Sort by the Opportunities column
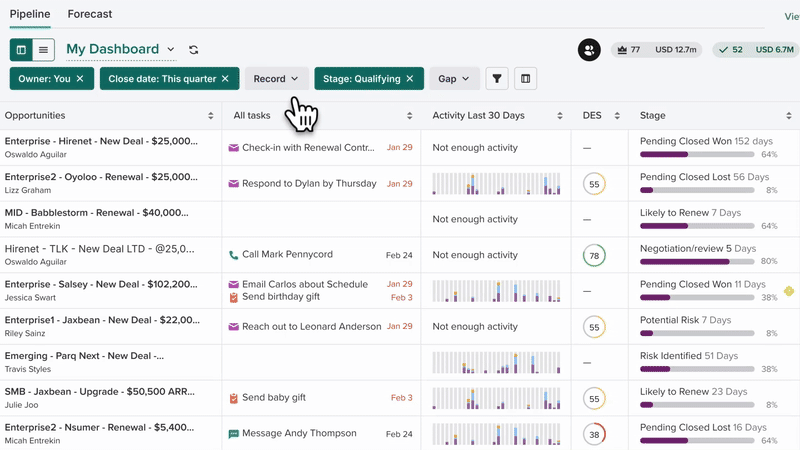The image size is (800, 450). pos(211,116)
